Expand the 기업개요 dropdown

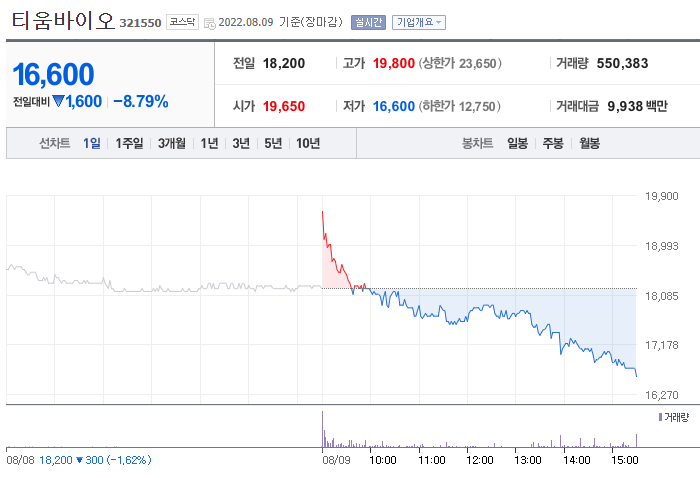[419, 22]
